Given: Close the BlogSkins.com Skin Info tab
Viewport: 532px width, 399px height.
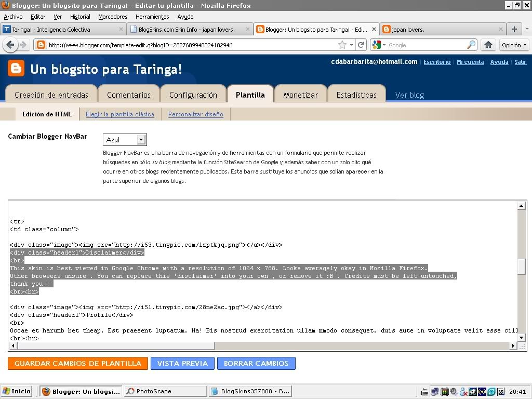Looking at the screenshot, I should click(248, 30).
